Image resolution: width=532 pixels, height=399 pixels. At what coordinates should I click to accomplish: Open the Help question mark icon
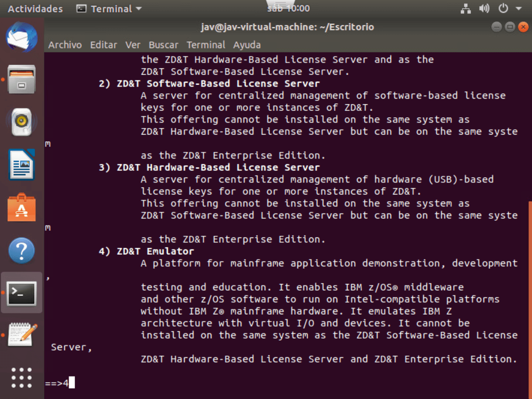(x=21, y=251)
